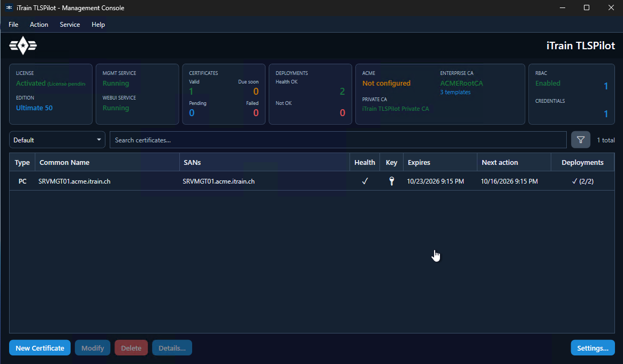Image resolution: width=623 pixels, height=364 pixels.
Task: Click the ACMERootCA enterprise CA name
Action: (x=462, y=83)
